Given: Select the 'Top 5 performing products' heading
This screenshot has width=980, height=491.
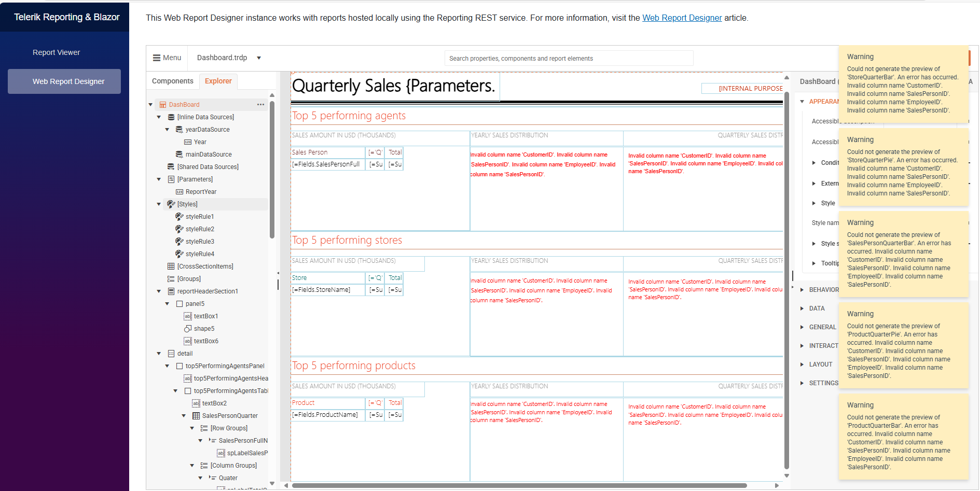Looking at the screenshot, I should click(354, 366).
